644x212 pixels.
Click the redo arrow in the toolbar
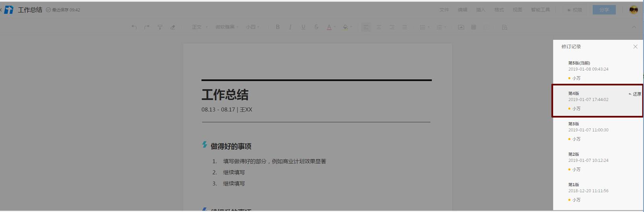click(x=147, y=27)
